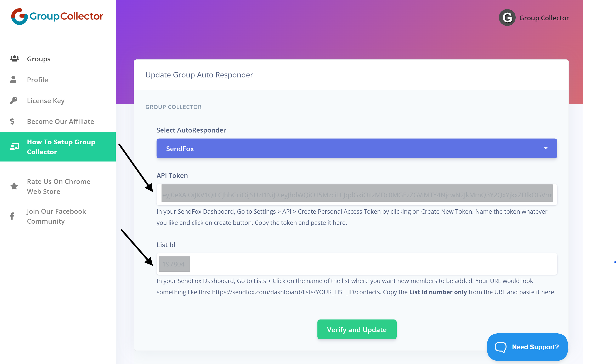
Task: Select the Groups people icon
Action: click(14, 59)
